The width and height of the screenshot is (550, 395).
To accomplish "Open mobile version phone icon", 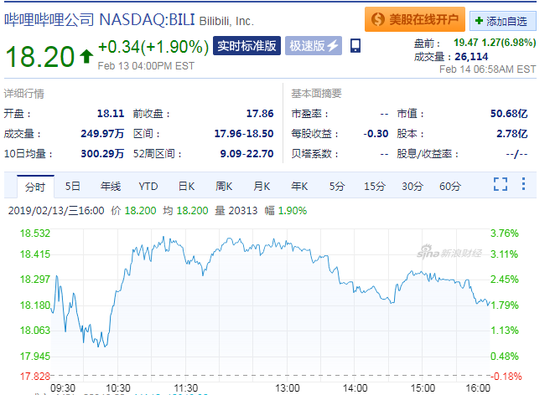I will point(355,46).
